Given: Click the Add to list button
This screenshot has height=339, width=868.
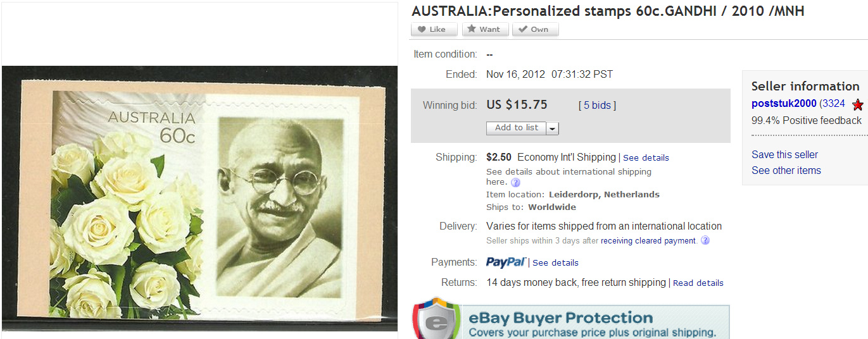Looking at the screenshot, I should click(x=516, y=128).
